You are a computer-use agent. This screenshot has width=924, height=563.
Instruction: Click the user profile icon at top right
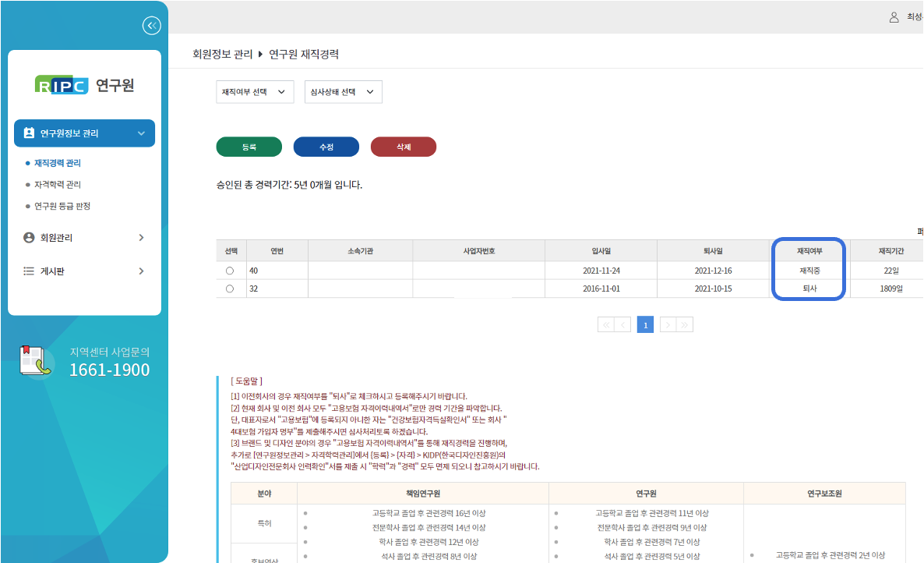[x=894, y=16]
